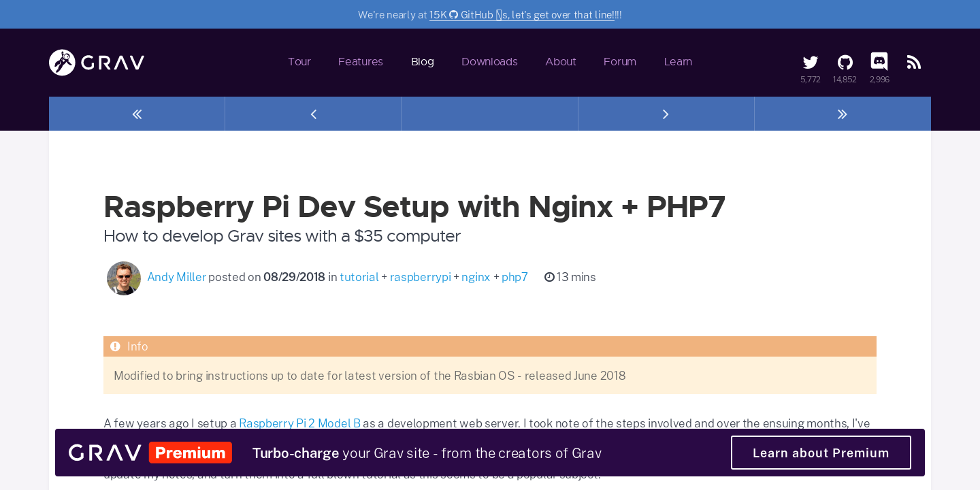
Task: Open the Raspberry Pi 2 Model B link
Action: pyautogui.click(x=299, y=423)
